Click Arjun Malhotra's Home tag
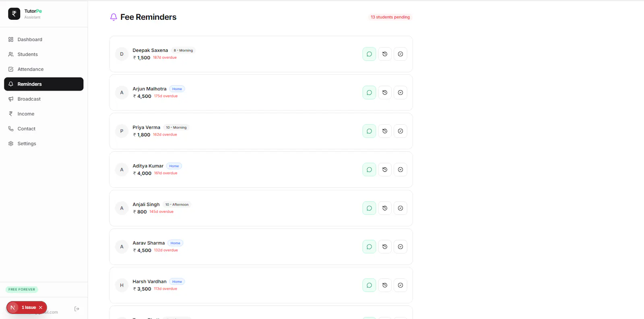 [177, 89]
